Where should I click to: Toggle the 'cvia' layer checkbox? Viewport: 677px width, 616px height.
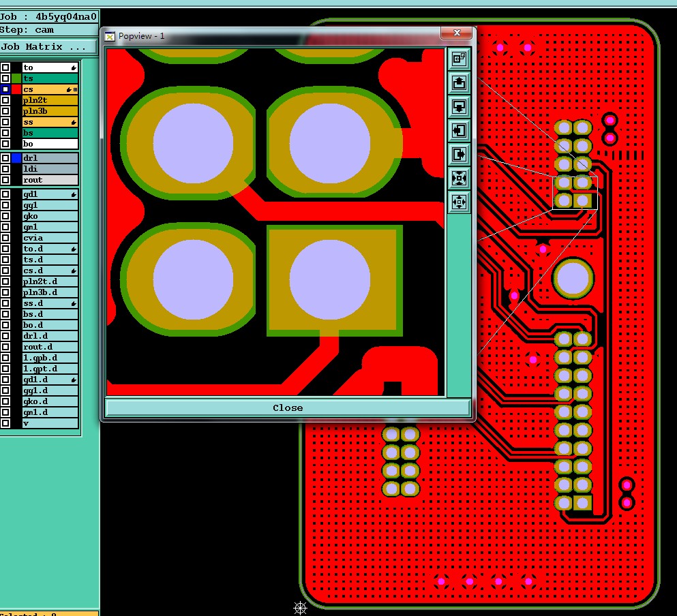coord(5,238)
